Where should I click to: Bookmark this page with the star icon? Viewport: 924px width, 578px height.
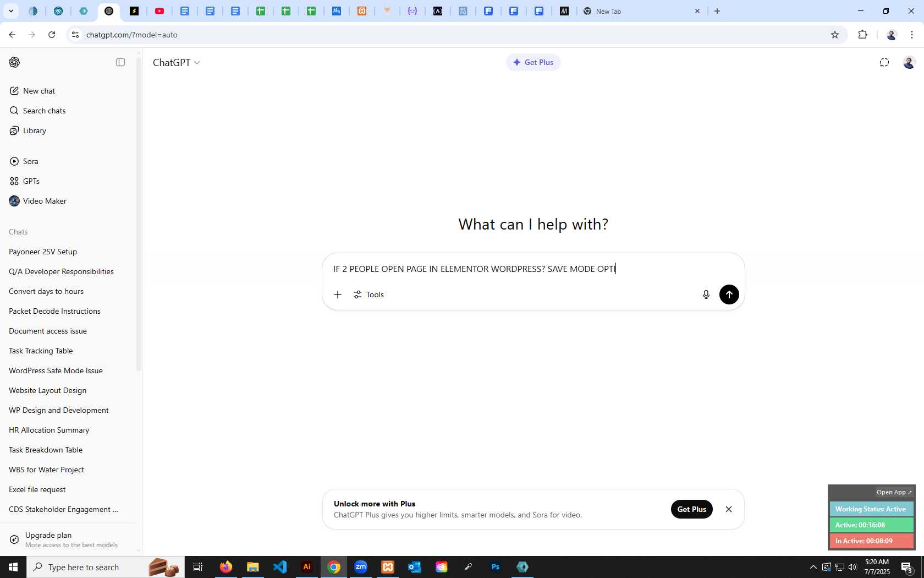tap(835, 35)
